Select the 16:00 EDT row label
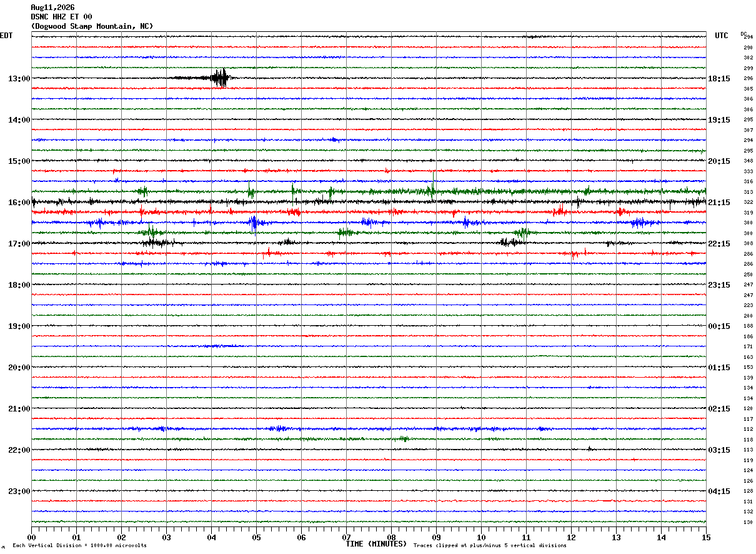The image size is (756, 554). tap(19, 203)
